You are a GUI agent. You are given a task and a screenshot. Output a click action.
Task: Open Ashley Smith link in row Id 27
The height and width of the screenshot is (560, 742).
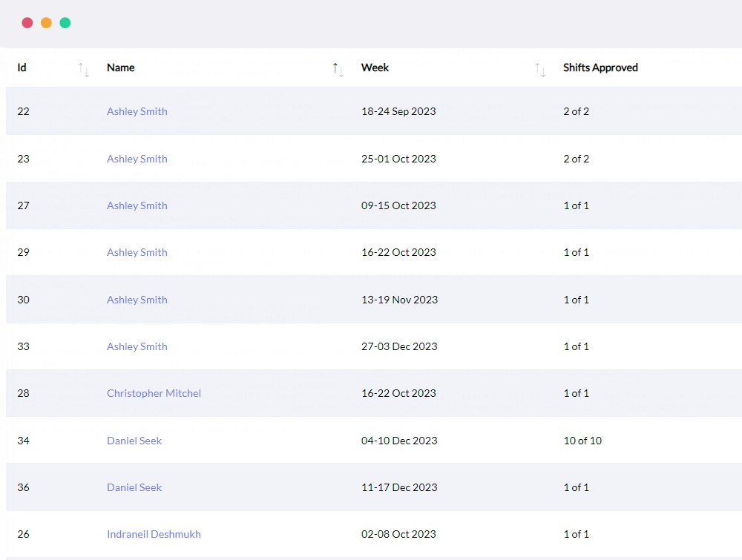tap(137, 205)
